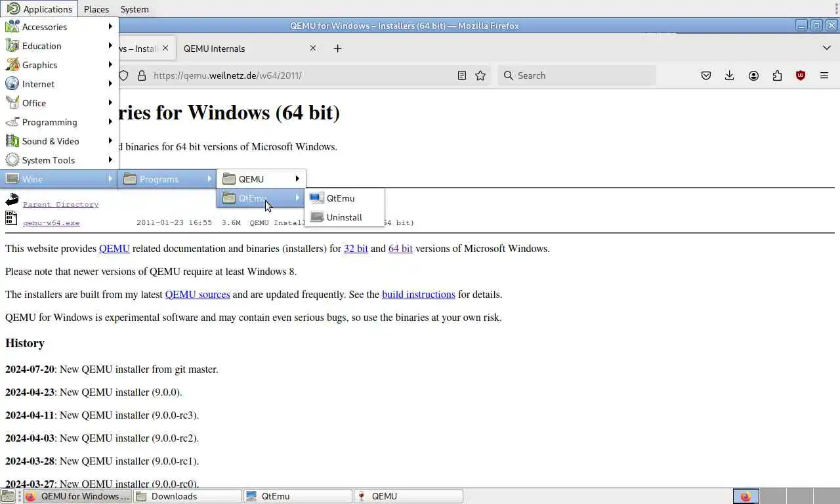Click the Programming category icon

(12, 122)
